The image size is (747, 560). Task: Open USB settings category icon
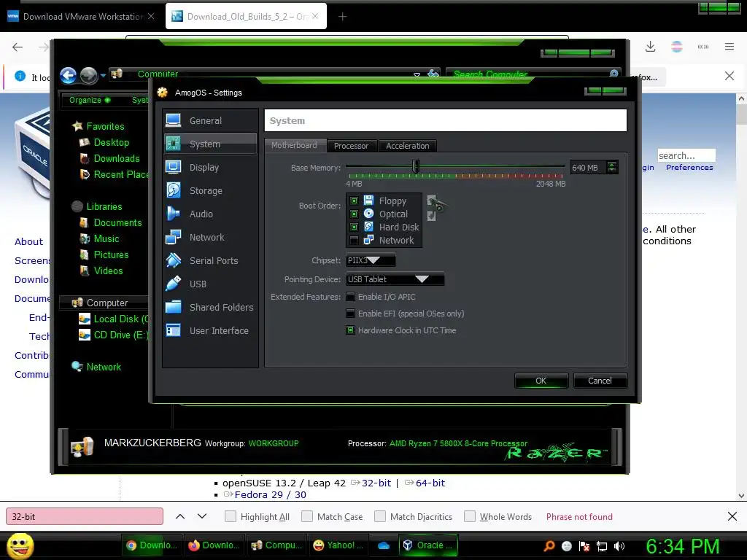173,284
